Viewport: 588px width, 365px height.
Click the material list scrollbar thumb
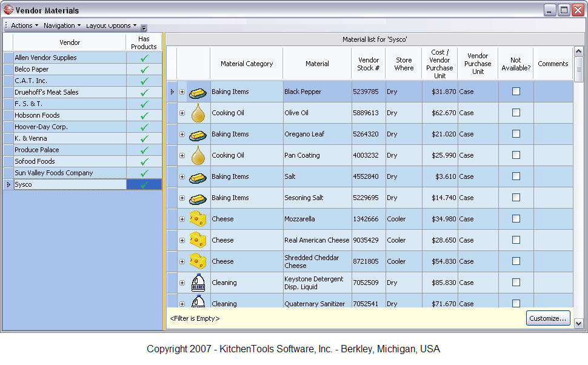579,69
